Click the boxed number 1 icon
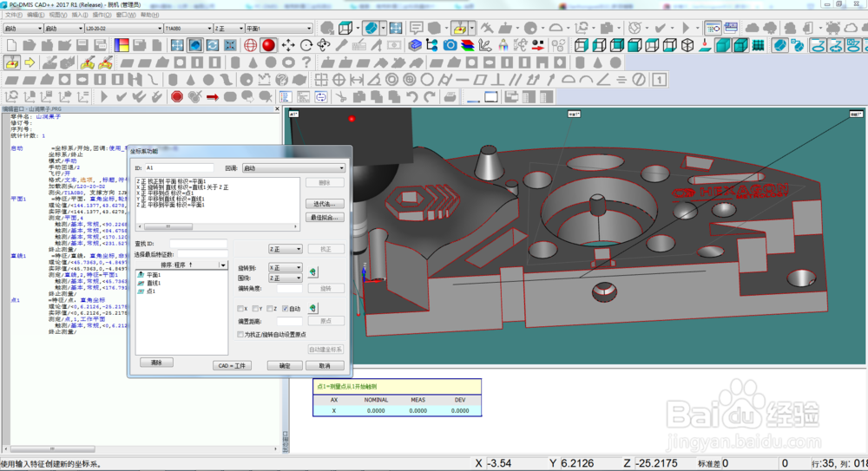 [x=659, y=80]
